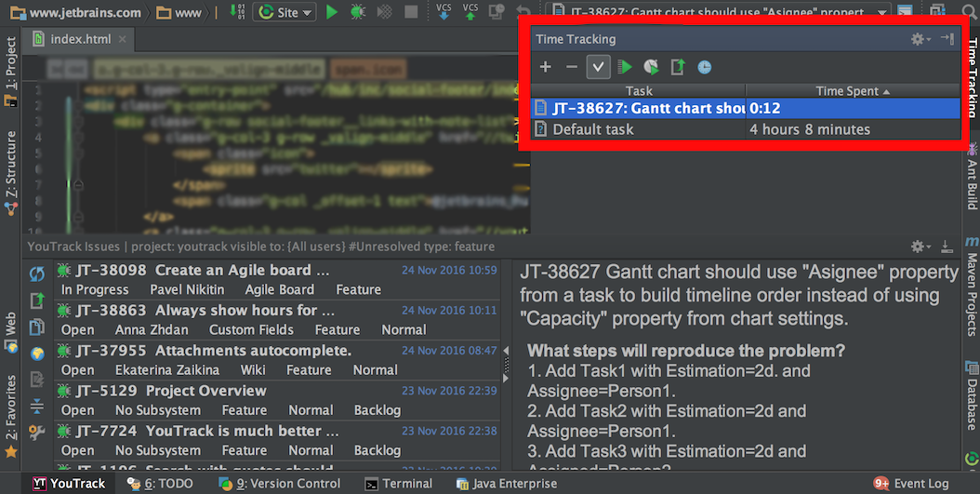The image size is (980, 494).
Task: Click the editor fold marker in the gutter
Action: [x=78, y=184]
